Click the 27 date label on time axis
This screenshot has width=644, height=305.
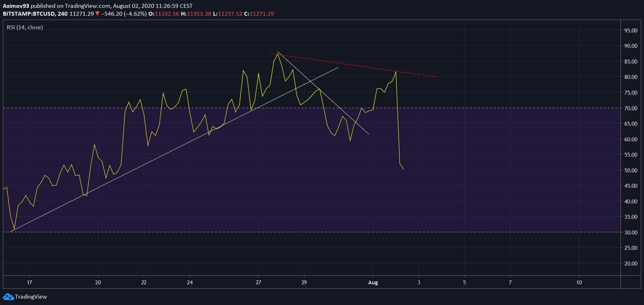[x=258, y=283]
